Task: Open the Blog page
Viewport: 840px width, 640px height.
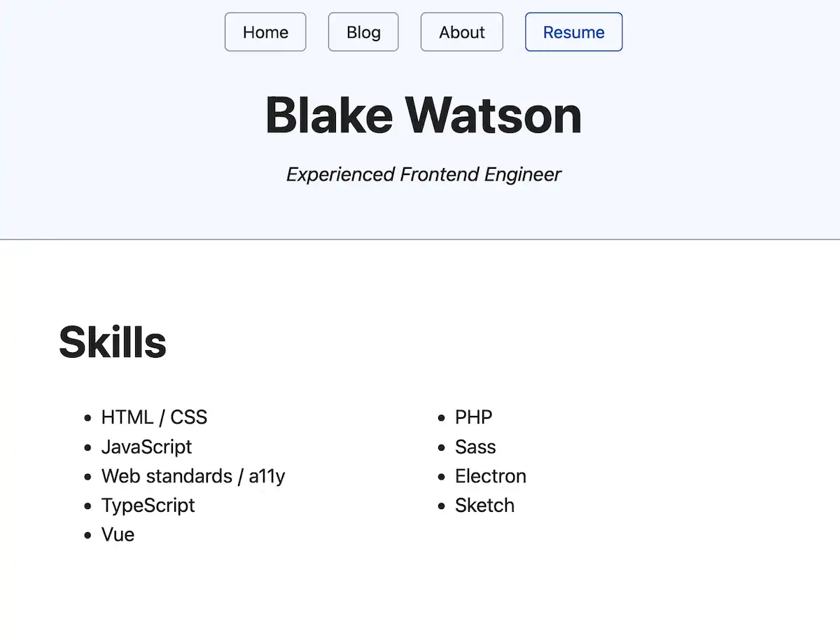Action: [x=363, y=32]
